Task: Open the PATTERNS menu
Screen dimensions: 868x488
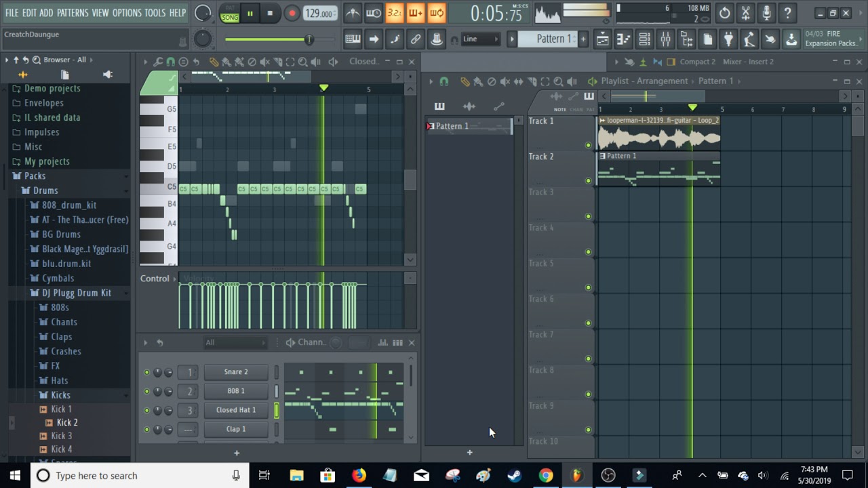Action: coord(72,13)
